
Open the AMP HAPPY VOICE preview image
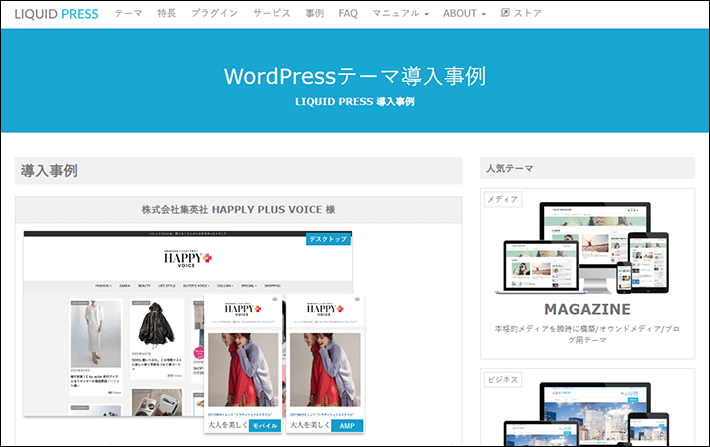325,364
